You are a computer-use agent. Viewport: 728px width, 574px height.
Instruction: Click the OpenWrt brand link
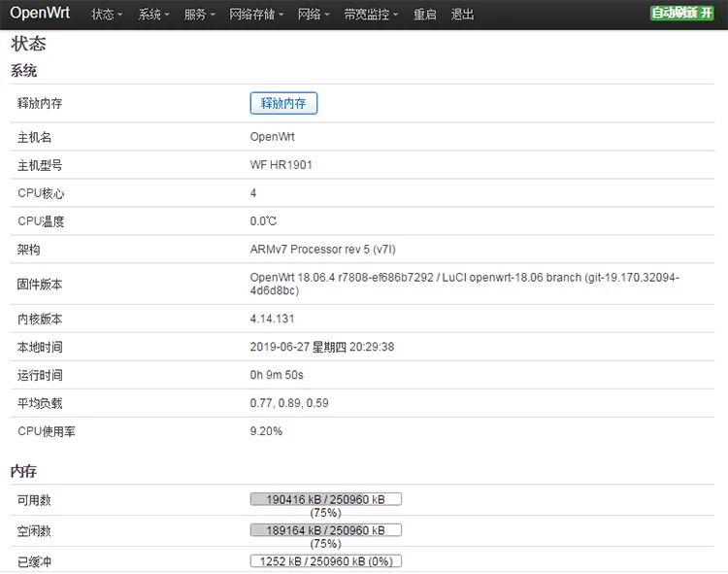pos(40,13)
